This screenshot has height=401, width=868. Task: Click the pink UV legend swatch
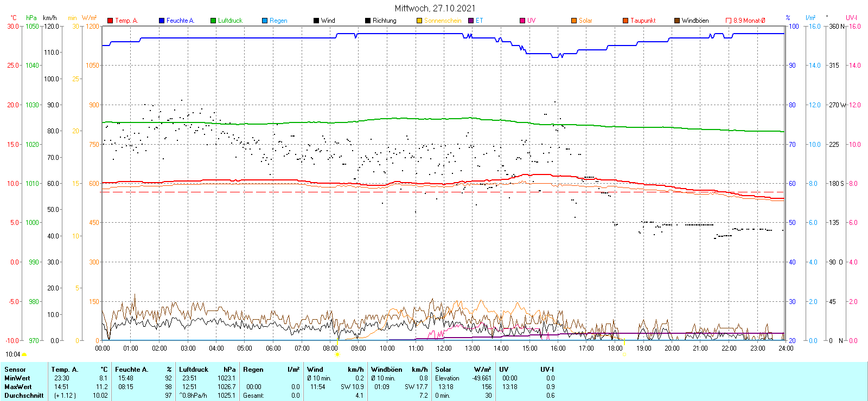(x=522, y=21)
